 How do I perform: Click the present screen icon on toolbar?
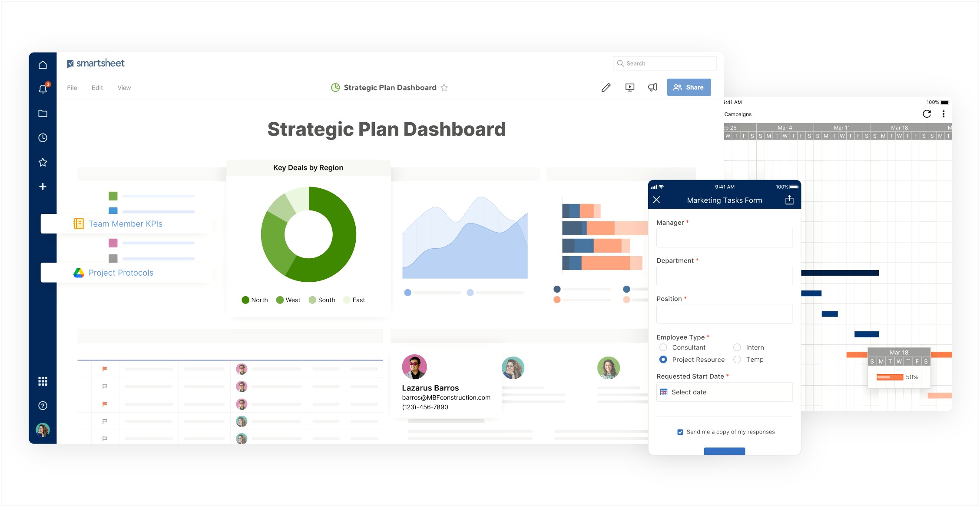coord(629,87)
